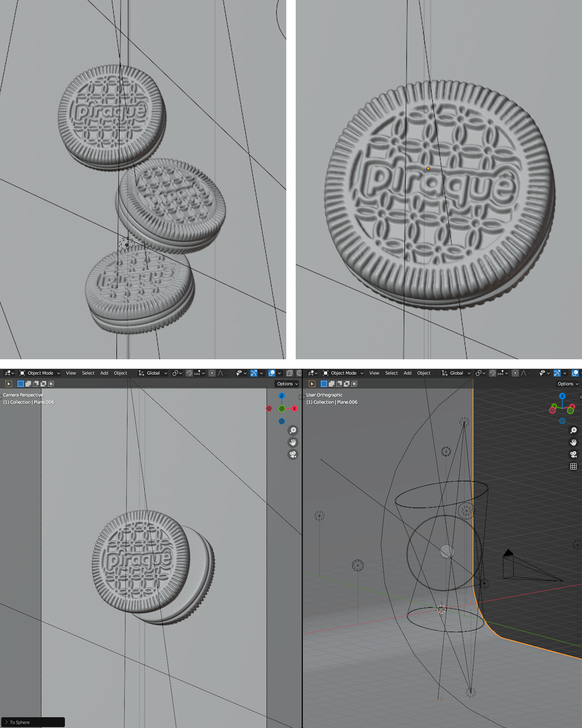Click X axis on Camera viewport navigation gizmo
This screenshot has width=582, height=728.
point(294,408)
